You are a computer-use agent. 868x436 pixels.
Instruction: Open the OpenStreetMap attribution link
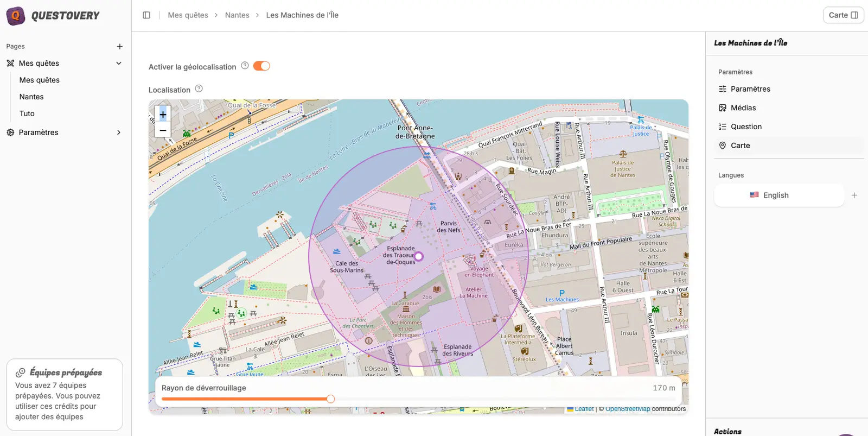pyautogui.click(x=628, y=409)
